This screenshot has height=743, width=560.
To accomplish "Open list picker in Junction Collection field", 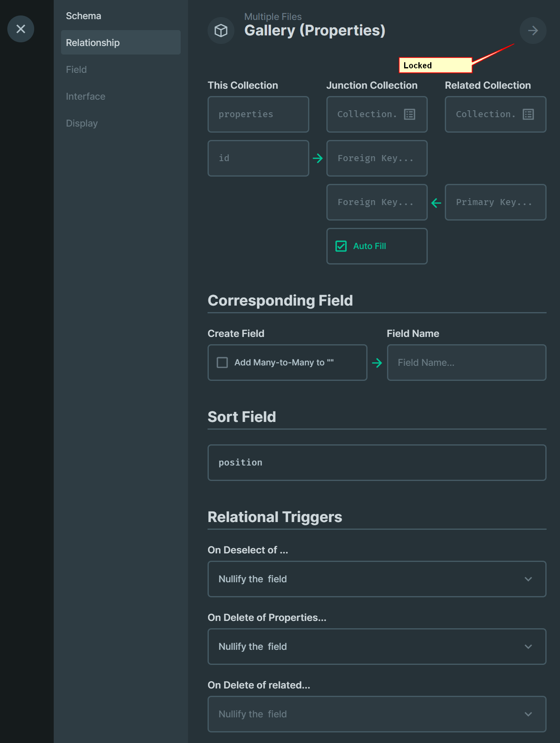I will click(409, 114).
